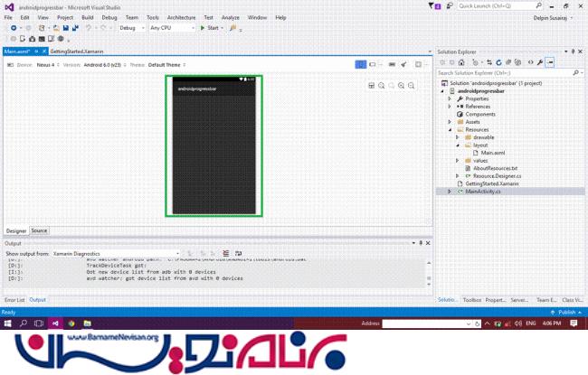Open File Explorer from the taskbar
This screenshot has width=588, height=375.
[87, 323]
